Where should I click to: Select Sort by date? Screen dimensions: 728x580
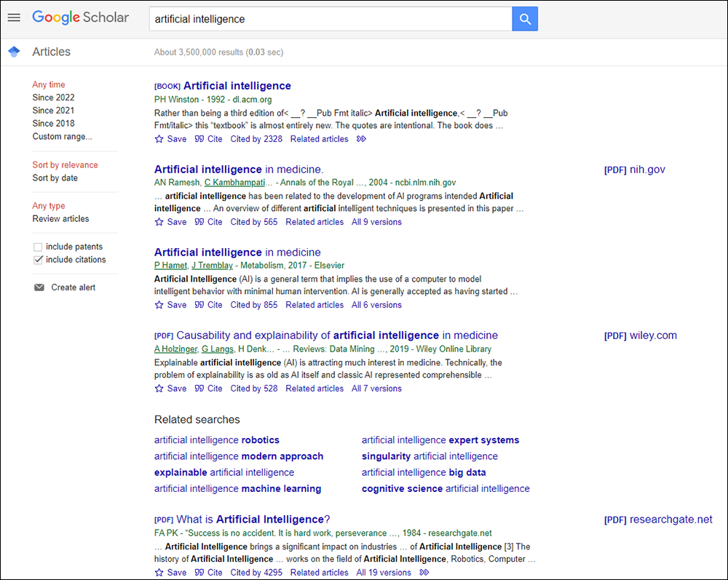55,178
